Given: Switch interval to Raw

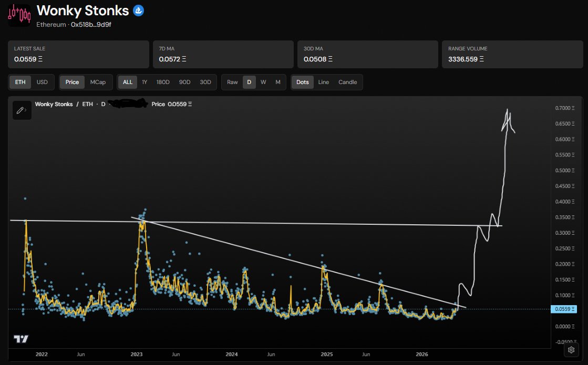Looking at the screenshot, I should (x=232, y=82).
